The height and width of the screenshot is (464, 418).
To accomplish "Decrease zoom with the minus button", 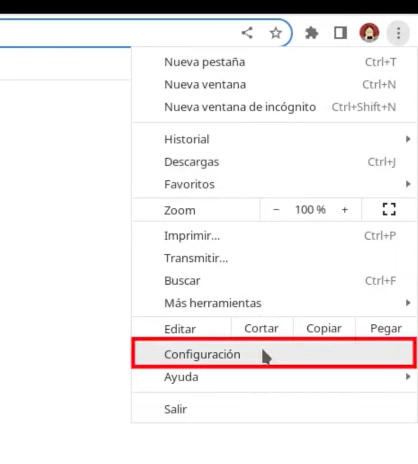I will pos(276,210).
